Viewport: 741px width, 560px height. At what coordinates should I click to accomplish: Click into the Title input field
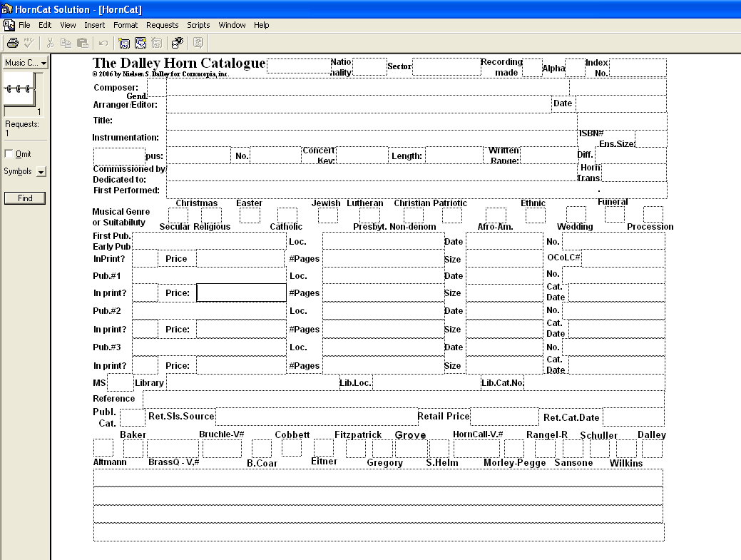pos(371,121)
